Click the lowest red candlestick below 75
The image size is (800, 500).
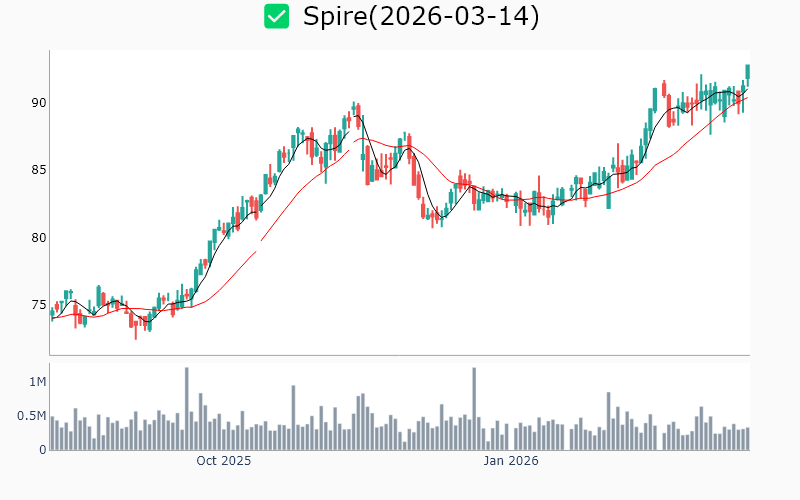tap(136, 323)
